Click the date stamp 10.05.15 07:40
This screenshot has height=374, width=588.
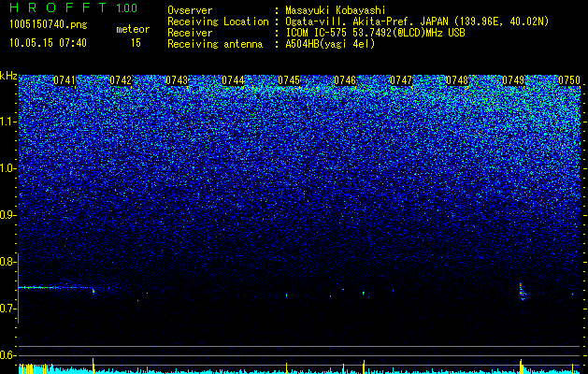(48, 43)
